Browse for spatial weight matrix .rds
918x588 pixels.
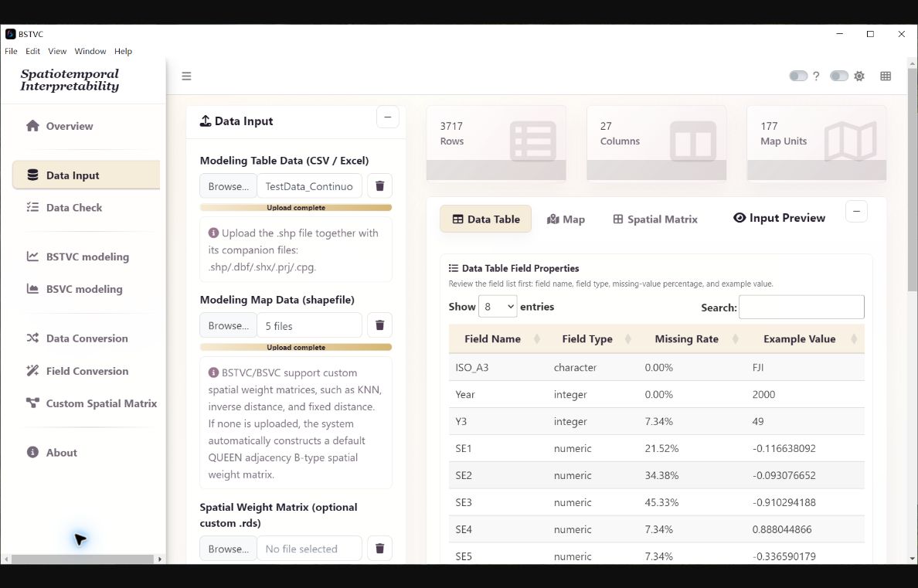coord(228,548)
